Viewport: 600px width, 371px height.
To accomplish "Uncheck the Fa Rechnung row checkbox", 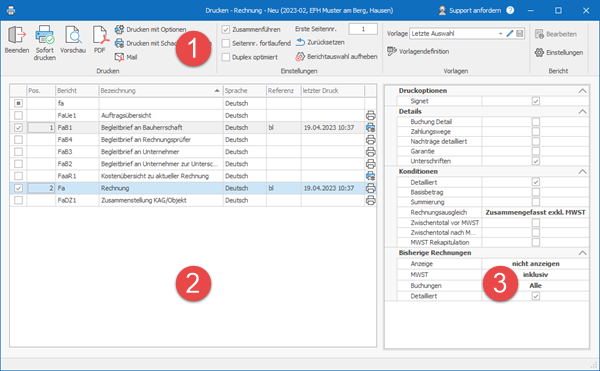I will pos(18,188).
